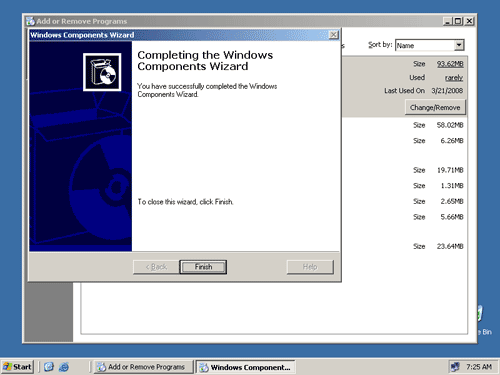Click the taskbar clock showing 7:25 AM
The image size is (500, 375).
tap(479, 367)
